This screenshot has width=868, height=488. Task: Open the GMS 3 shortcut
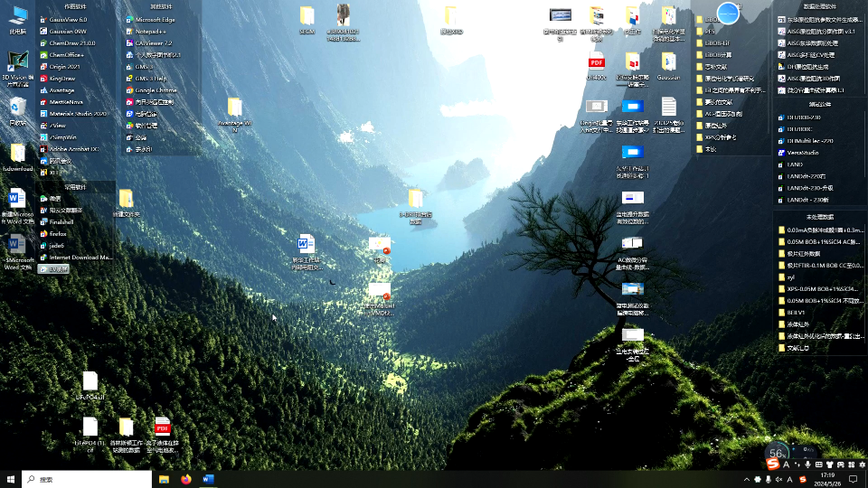pyautogui.click(x=139, y=66)
